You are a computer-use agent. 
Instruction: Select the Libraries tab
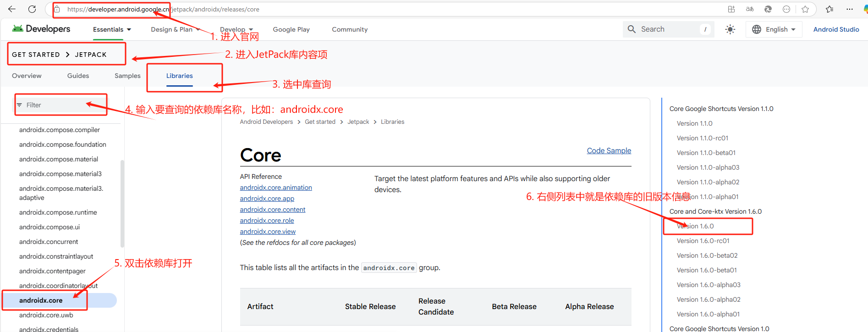(180, 76)
